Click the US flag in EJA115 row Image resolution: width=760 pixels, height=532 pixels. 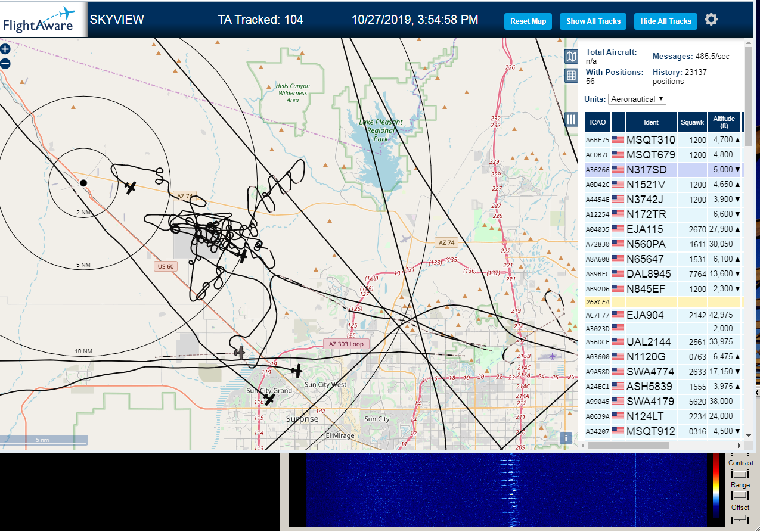(x=618, y=229)
